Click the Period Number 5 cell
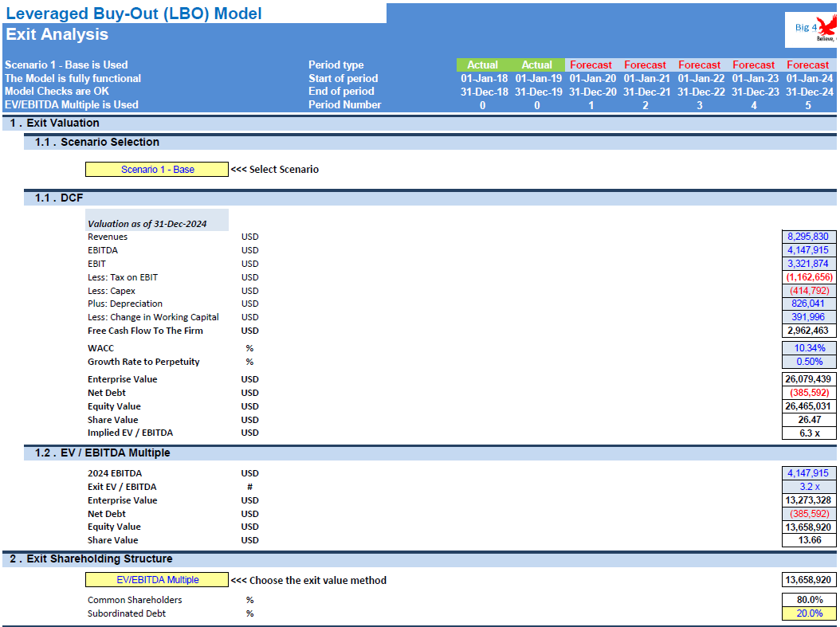840x627 pixels. pyautogui.click(x=808, y=105)
